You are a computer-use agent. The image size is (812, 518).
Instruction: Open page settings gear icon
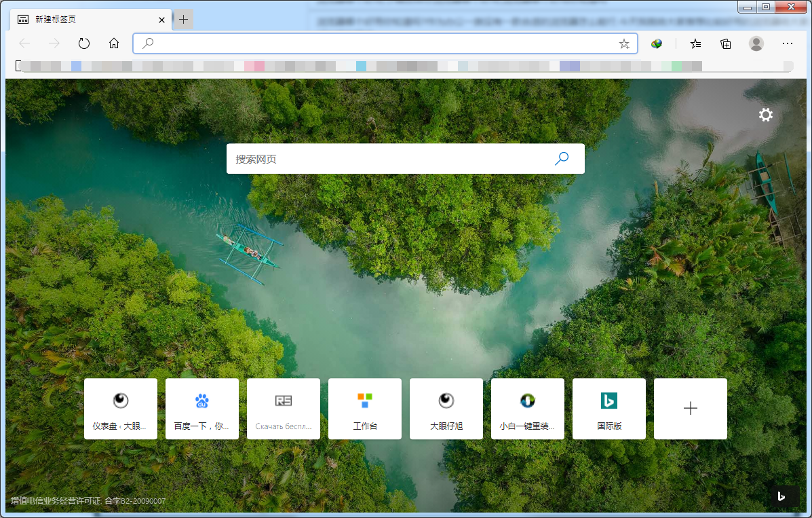click(765, 115)
